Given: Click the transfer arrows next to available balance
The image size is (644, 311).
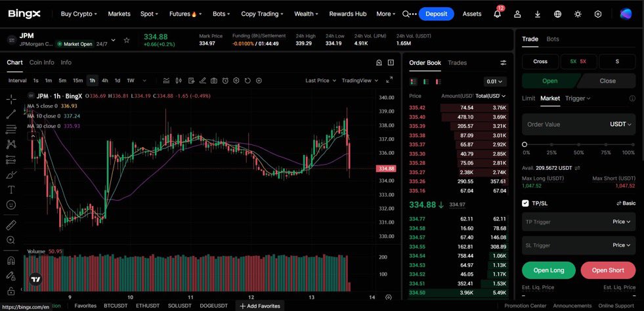Looking at the screenshot, I should (577, 168).
